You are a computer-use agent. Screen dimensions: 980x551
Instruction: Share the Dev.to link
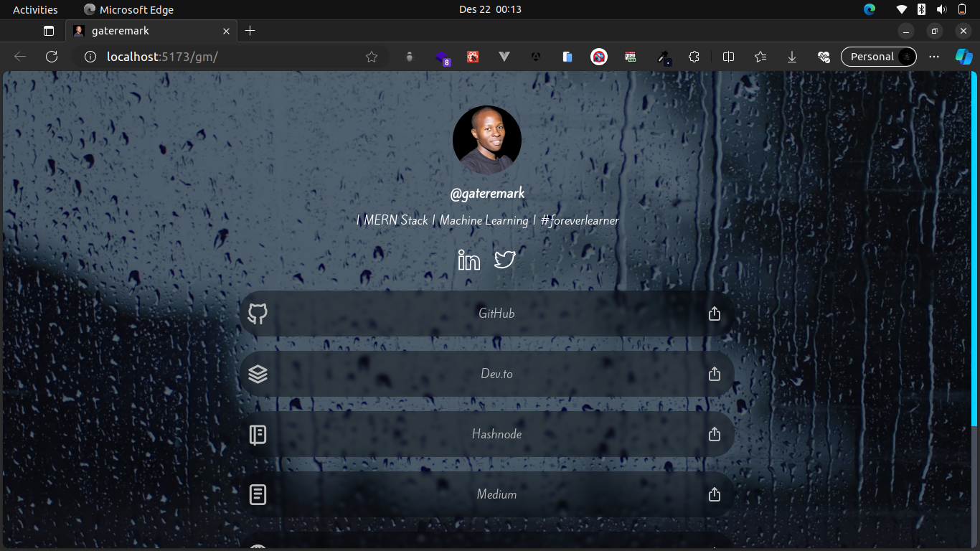pyautogui.click(x=715, y=374)
